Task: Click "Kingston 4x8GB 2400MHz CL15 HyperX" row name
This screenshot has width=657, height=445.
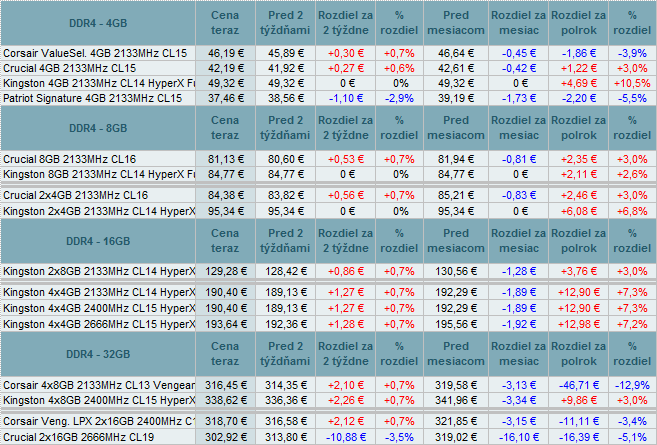Action: tap(99, 400)
